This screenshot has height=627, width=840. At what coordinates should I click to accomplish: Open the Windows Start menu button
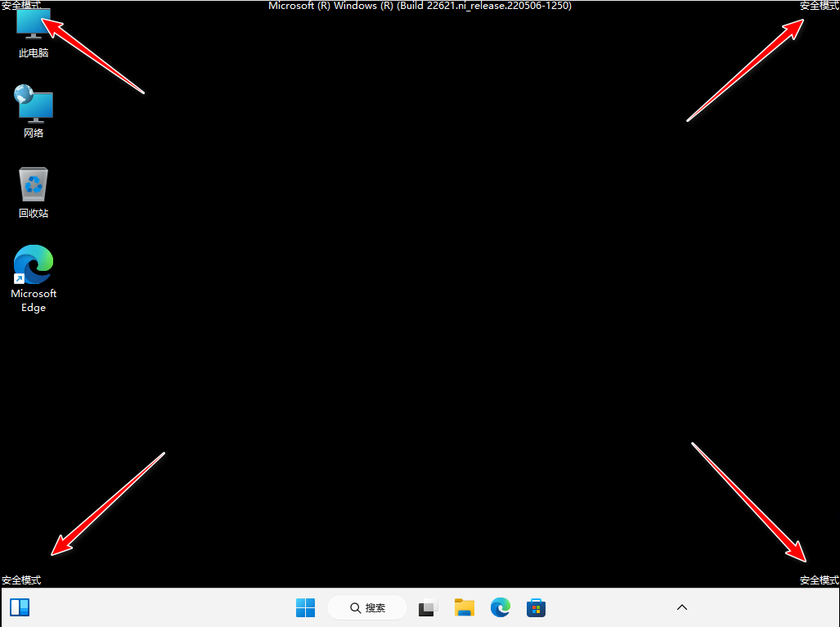305,607
